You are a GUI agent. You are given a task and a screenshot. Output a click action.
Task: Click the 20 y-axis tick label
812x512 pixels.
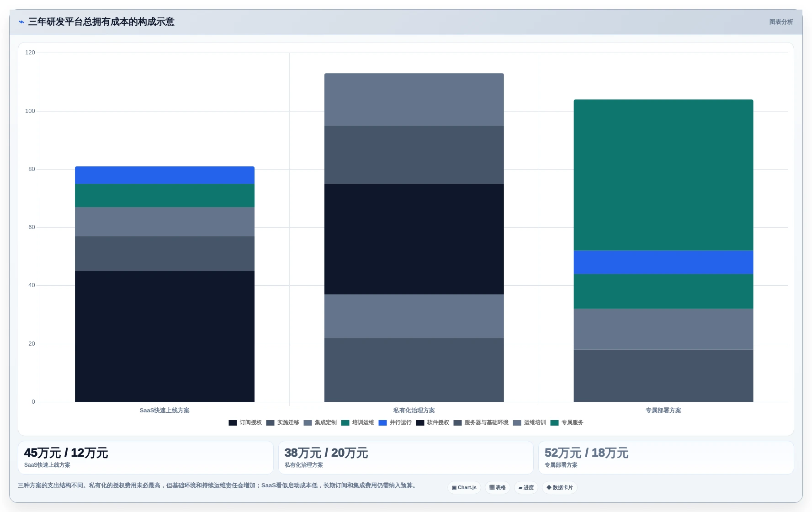tap(32, 344)
